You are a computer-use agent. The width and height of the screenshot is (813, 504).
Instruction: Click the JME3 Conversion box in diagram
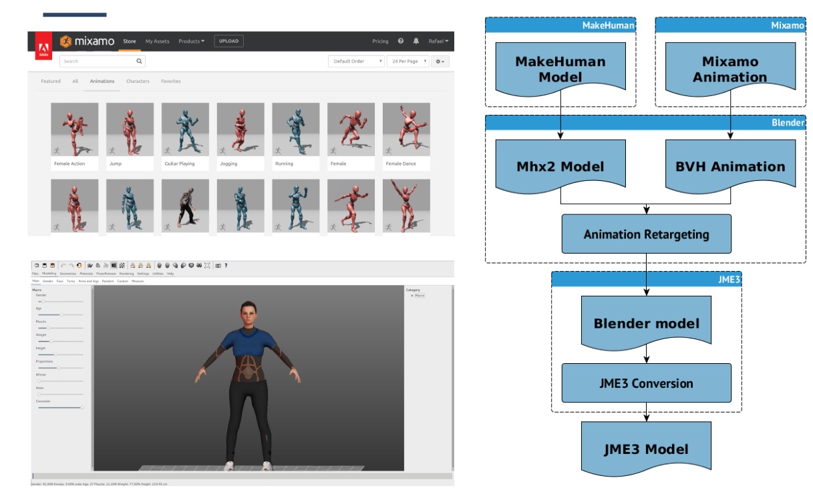[646, 383]
